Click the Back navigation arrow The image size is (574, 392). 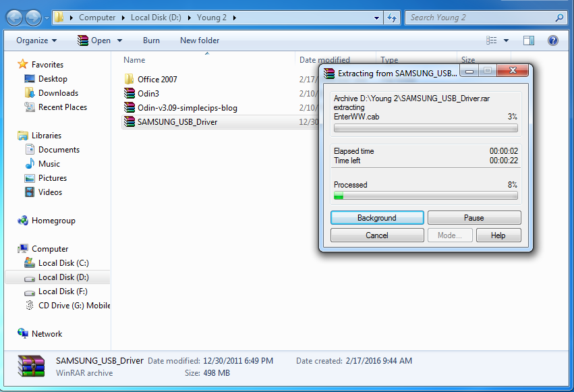coord(15,18)
